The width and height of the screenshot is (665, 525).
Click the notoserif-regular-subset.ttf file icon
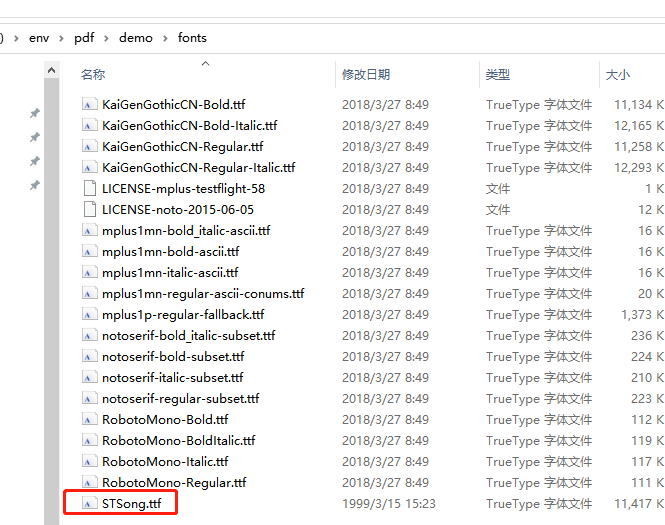pyautogui.click(x=89, y=398)
